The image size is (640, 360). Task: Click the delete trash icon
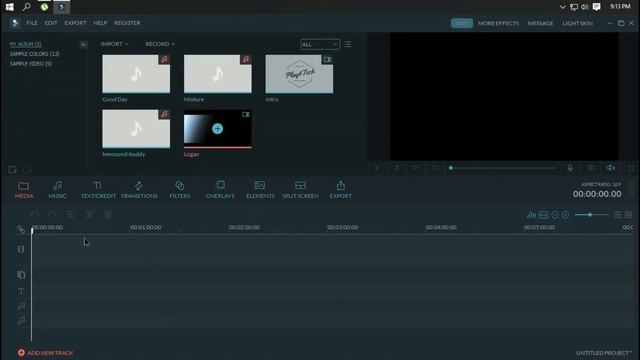tap(108, 214)
